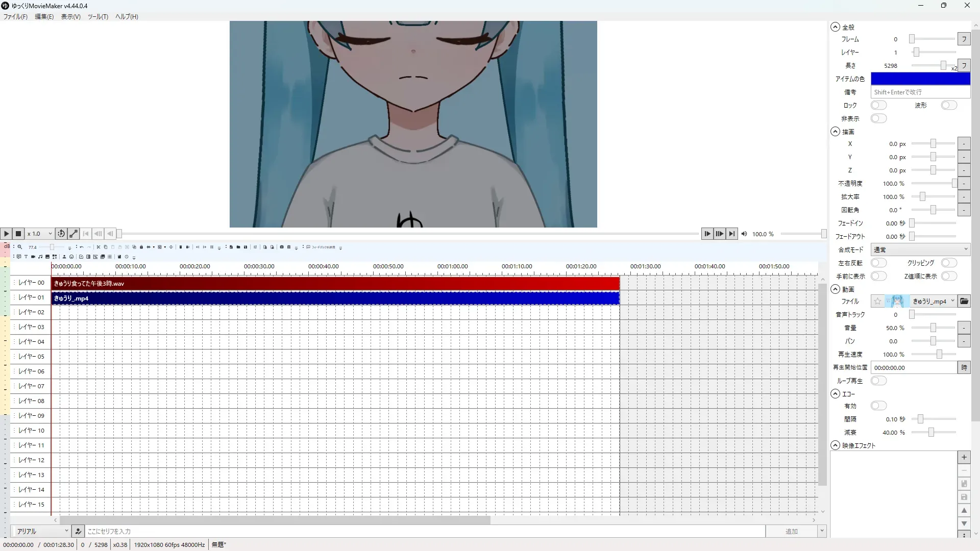980x551 pixels.
Task: Click the add video camera item icon
Action: [33, 257]
